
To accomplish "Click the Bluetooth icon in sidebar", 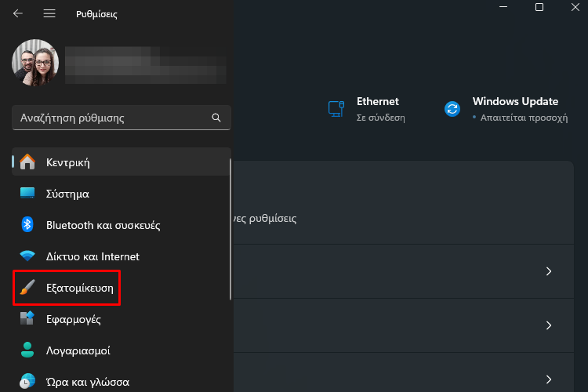I will (x=27, y=225).
